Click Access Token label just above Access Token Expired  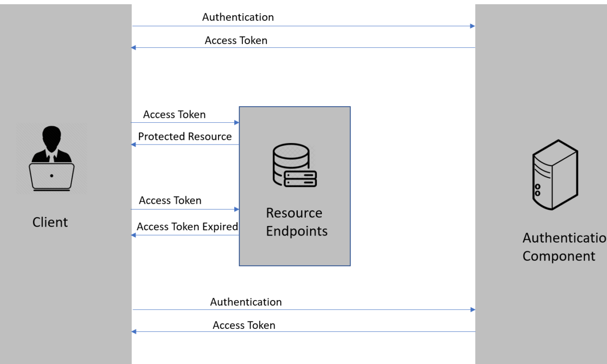[x=170, y=200]
